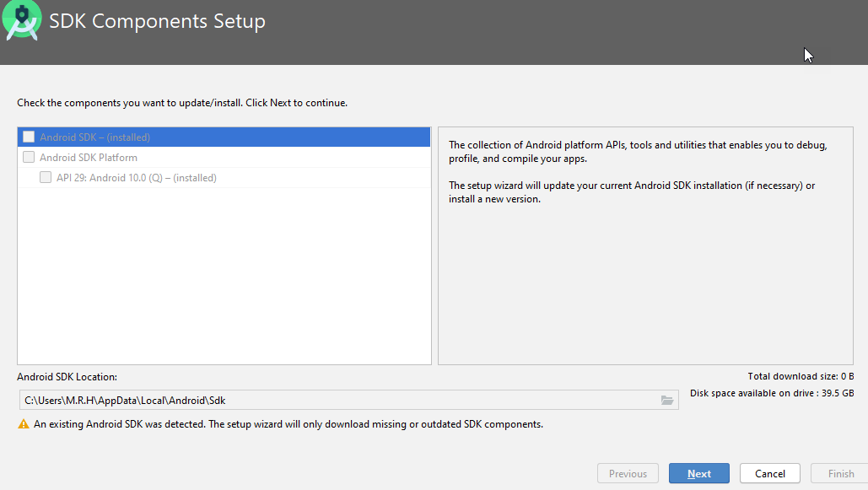Click the 'collection of Android platform APIs' description paragraph

pyautogui.click(x=638, y=152)
